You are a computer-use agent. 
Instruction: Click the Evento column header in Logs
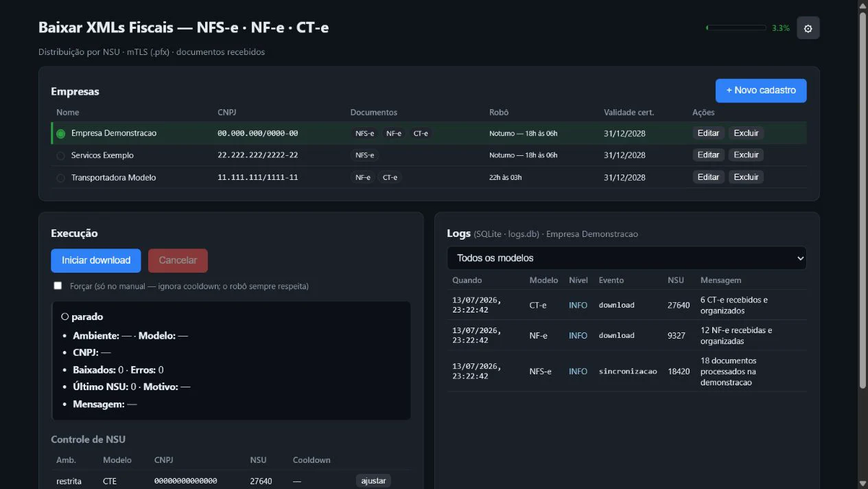click(x=611, y=280)
